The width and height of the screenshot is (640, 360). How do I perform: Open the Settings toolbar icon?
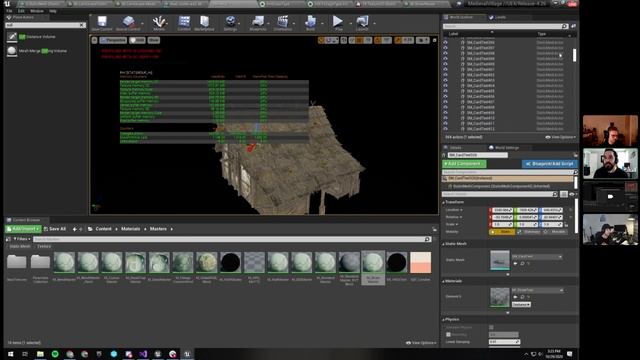(230, 23)
